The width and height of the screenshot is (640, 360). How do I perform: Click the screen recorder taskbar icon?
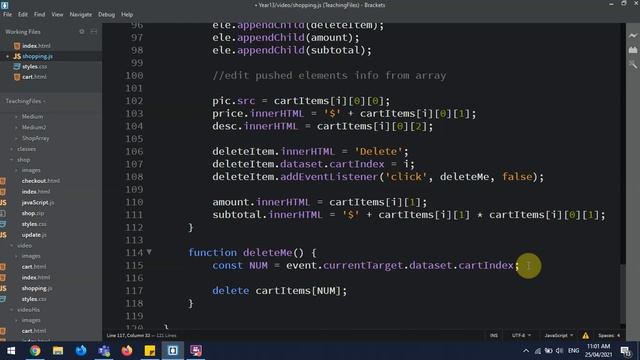(196, 351)
